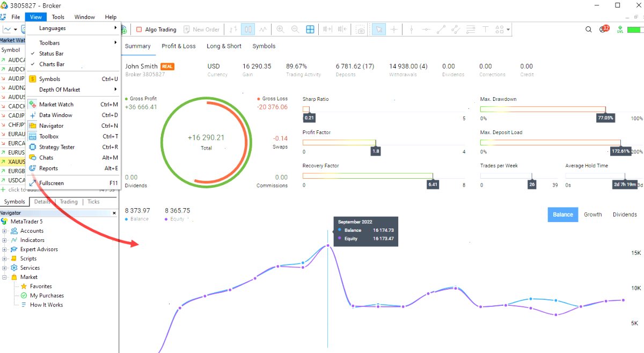Click the Profit Factor 1.8 marker

pos(375,151)
